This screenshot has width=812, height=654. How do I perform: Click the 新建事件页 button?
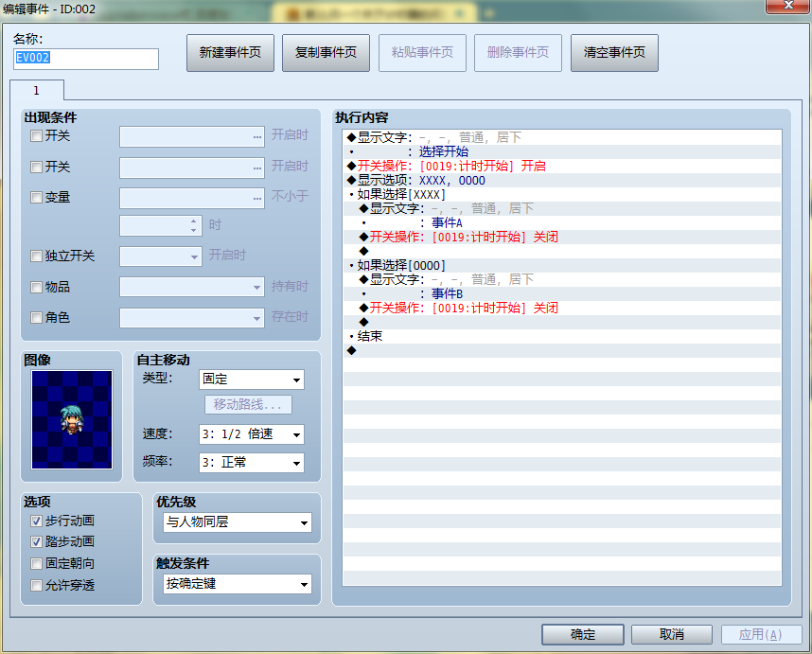(x=230, y=53)
